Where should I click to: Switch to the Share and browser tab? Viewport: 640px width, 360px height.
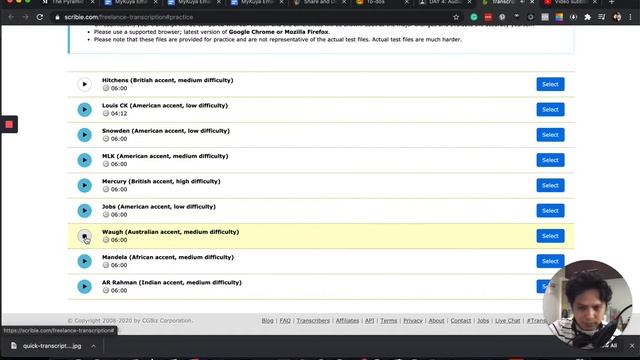point(319,2)
